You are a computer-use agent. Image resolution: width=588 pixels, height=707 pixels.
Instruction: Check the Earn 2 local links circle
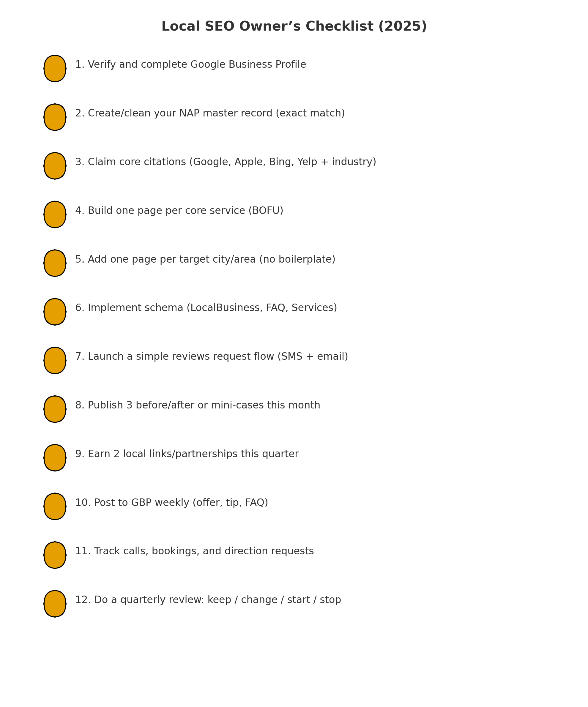coord(55,457)
